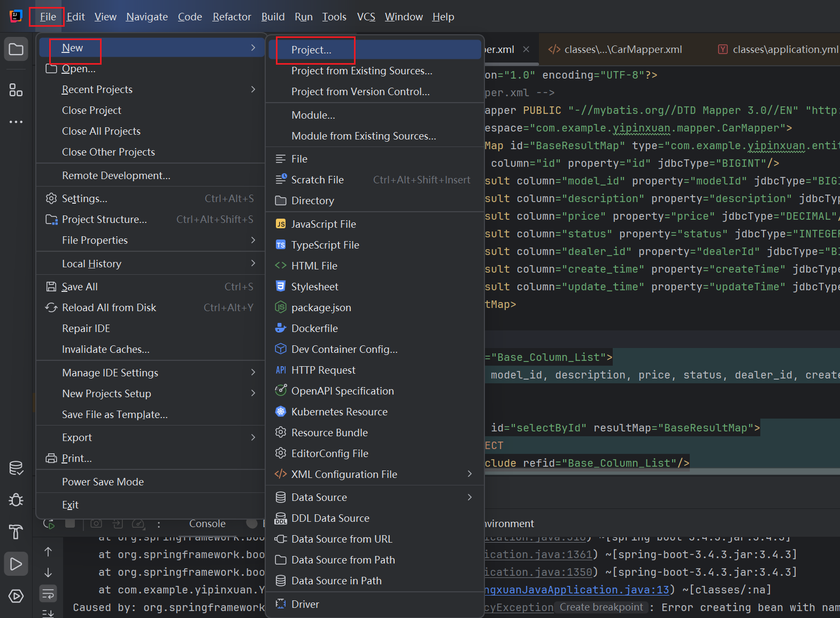This screenshot has width=840, height=618.
Task: Toggle soft-wrap in the console
Action: [48, 593]
